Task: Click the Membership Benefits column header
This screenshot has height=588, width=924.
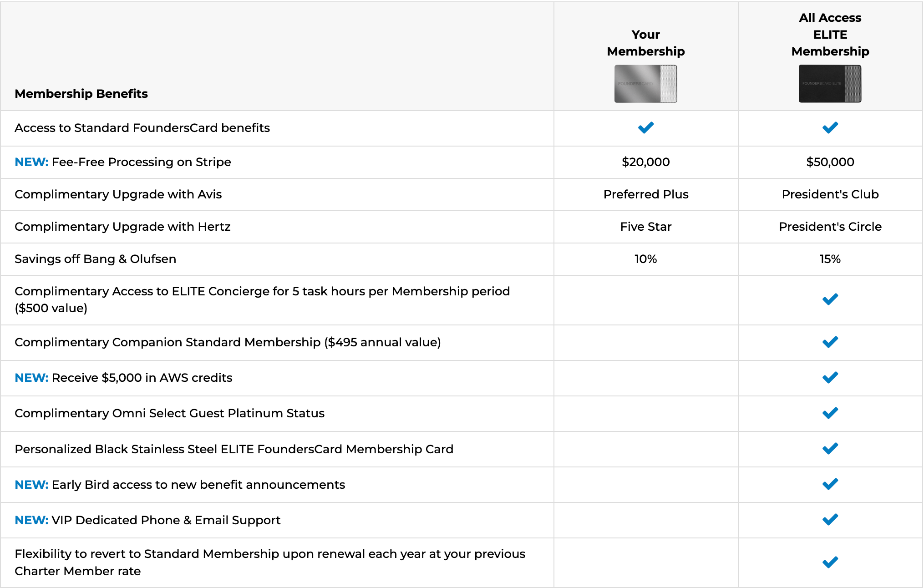Action: point(81,94)
